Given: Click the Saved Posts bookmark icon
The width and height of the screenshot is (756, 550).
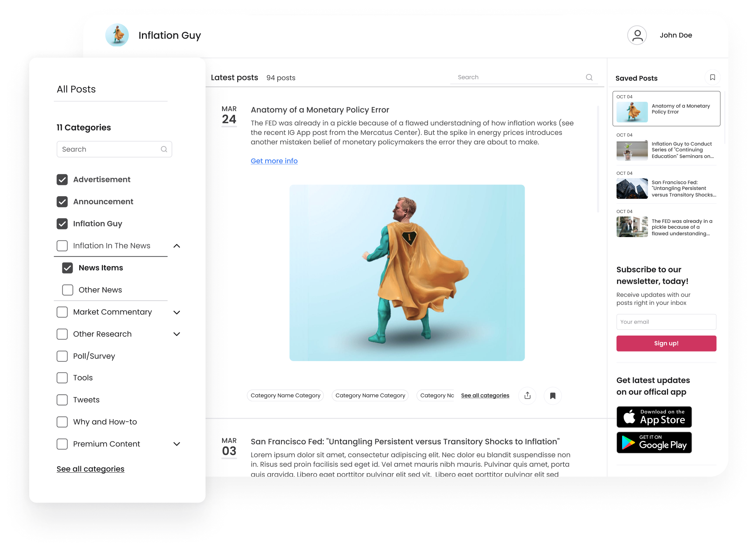Looking at the screenshot, I should pos(712,77).
